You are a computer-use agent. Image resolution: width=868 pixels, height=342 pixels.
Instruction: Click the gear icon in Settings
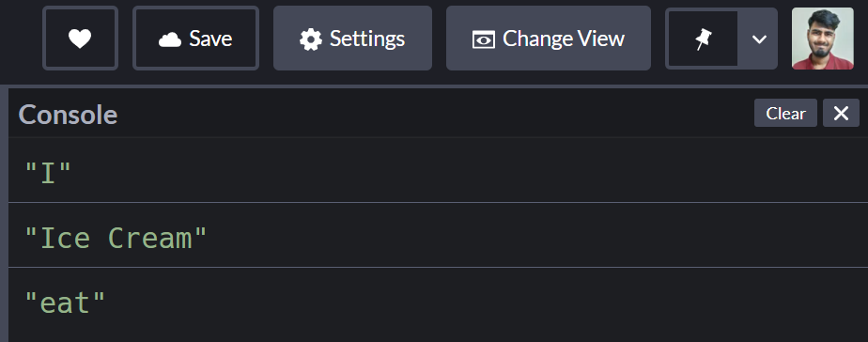point(311,39)
